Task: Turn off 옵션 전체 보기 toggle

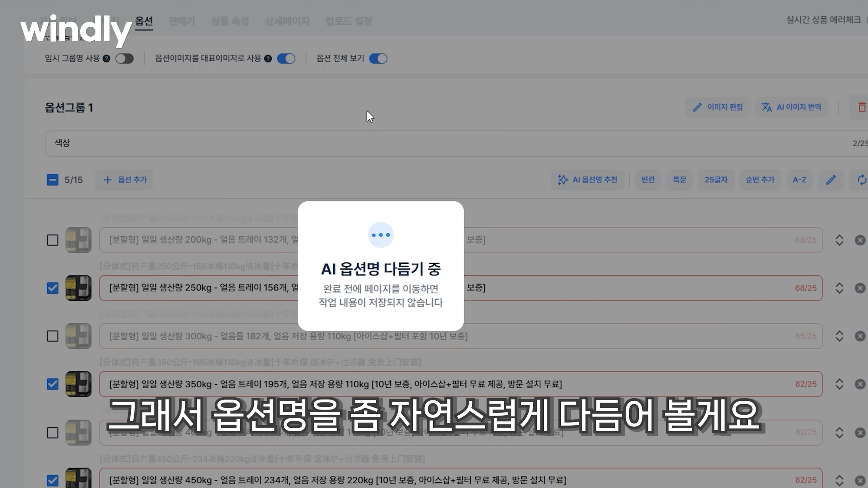Action: click(378, 58)
